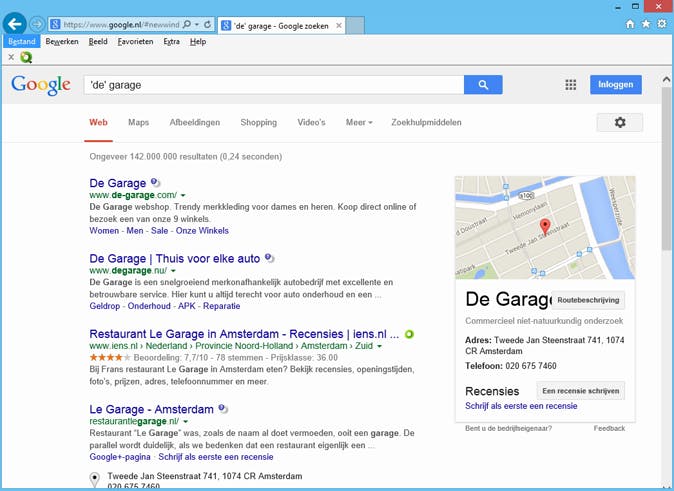Open the Men sitelink
The image size is (674, 491).
tap(135, 231)
